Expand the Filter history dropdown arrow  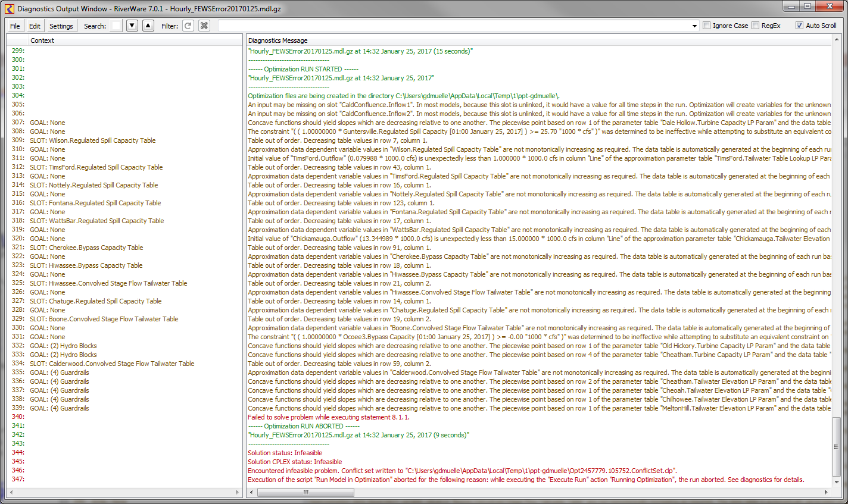click(x=694, y=26)
